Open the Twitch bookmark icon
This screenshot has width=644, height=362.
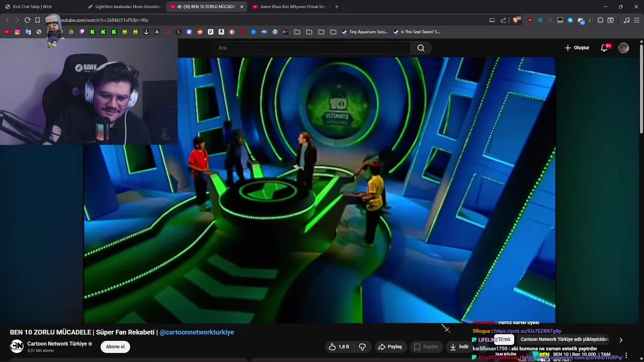pyautogui.click(x=82, y=32)
